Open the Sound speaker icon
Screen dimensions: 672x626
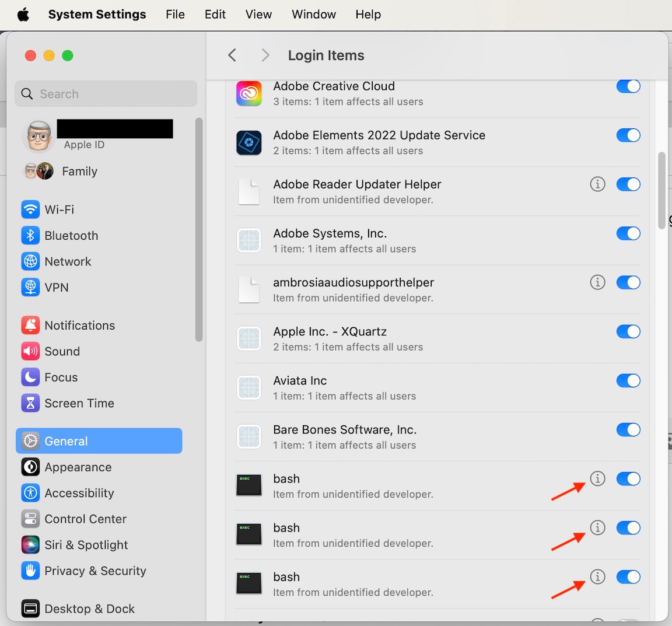point(30,351)
